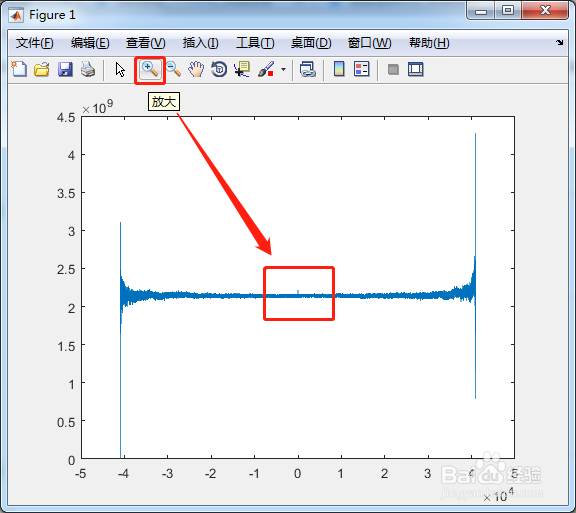Screen dimensions: 576x513
Task: Click x-axis tick label 2
Action: click(384, 474)
